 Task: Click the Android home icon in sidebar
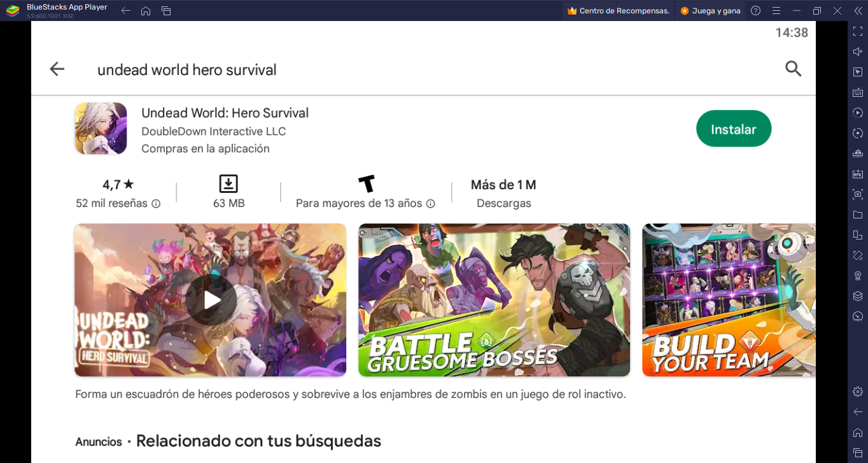[858, 432]
